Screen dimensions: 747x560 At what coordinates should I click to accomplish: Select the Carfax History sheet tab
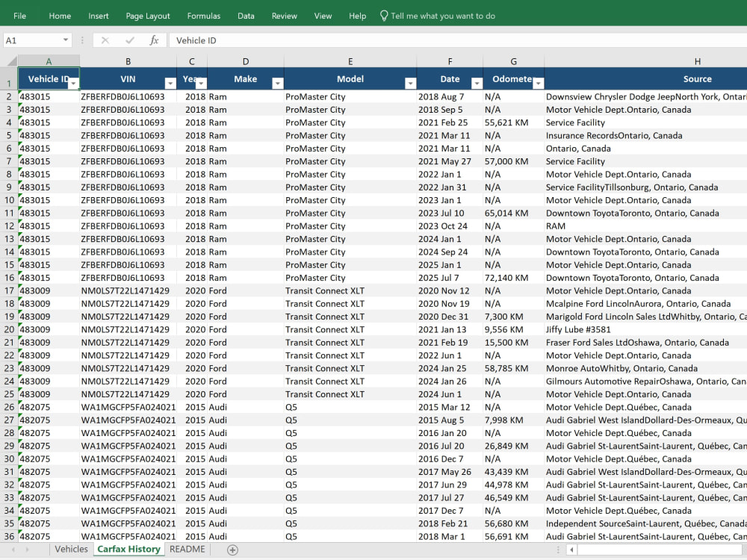(x=128, y=549)
